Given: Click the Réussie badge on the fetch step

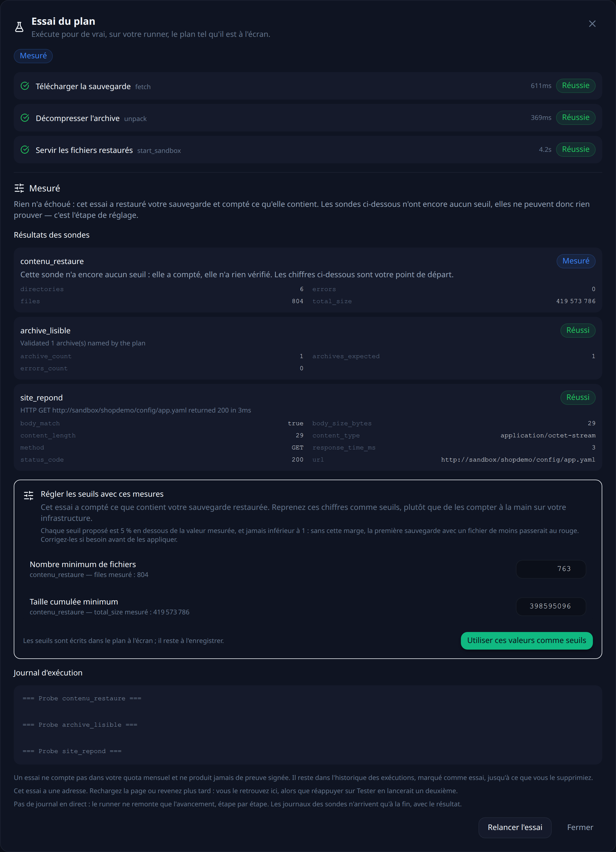Looking at the screenshot, I should coord(575,86).
